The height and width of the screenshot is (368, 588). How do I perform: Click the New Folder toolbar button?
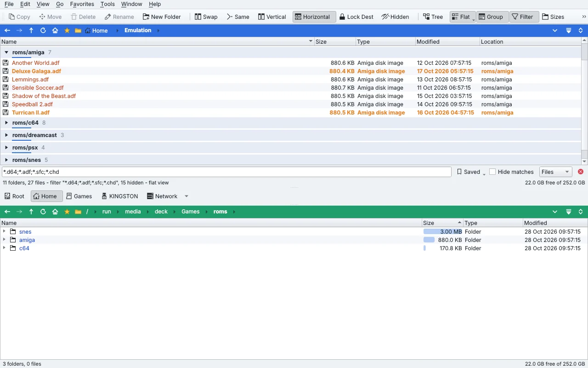click(162, 17)
